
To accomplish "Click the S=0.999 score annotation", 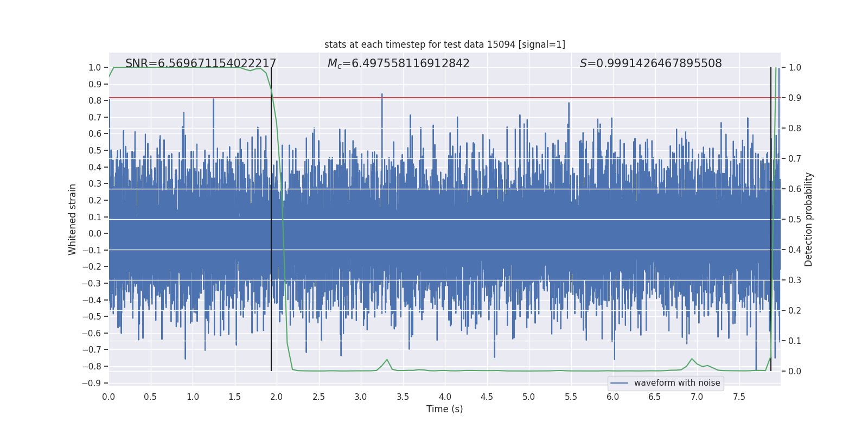I will pyautogui.click(x=650, y=63).
